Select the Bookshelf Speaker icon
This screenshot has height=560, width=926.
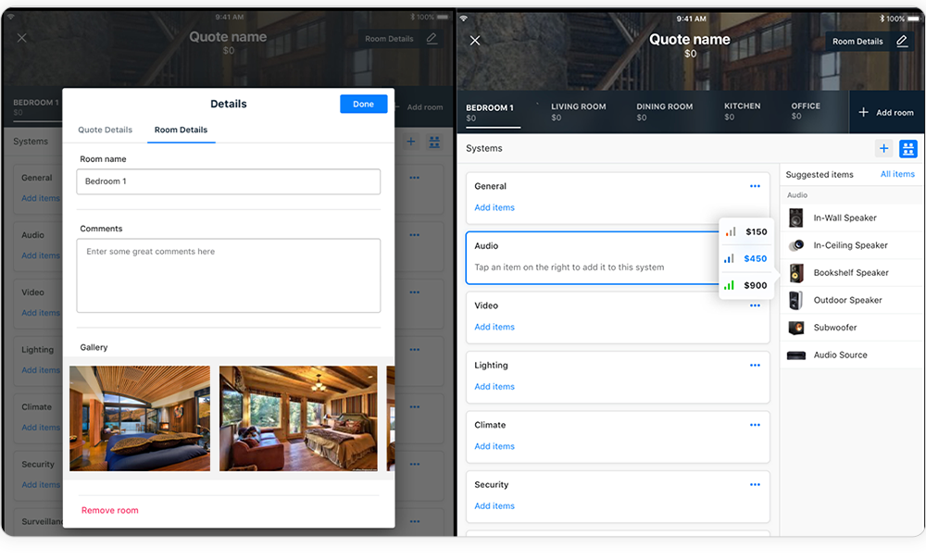pyautogui.click(x=796, y=273)
